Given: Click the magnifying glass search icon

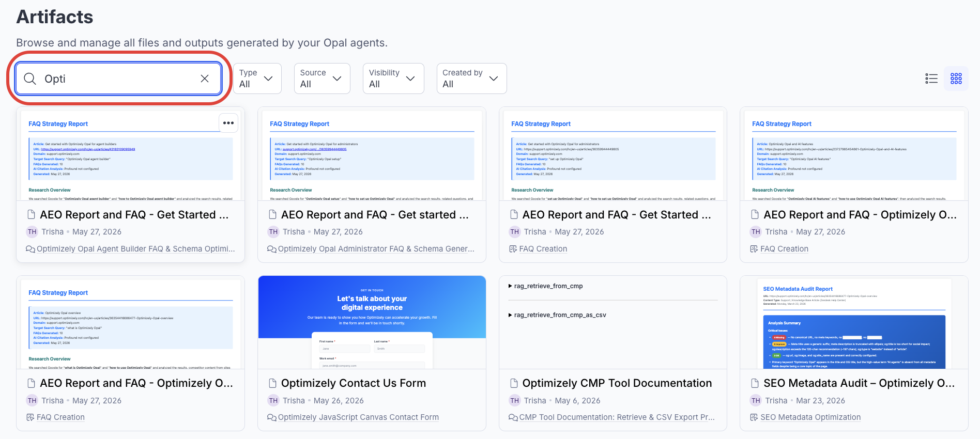Looking at the screenshot, I should coord(30,79).
